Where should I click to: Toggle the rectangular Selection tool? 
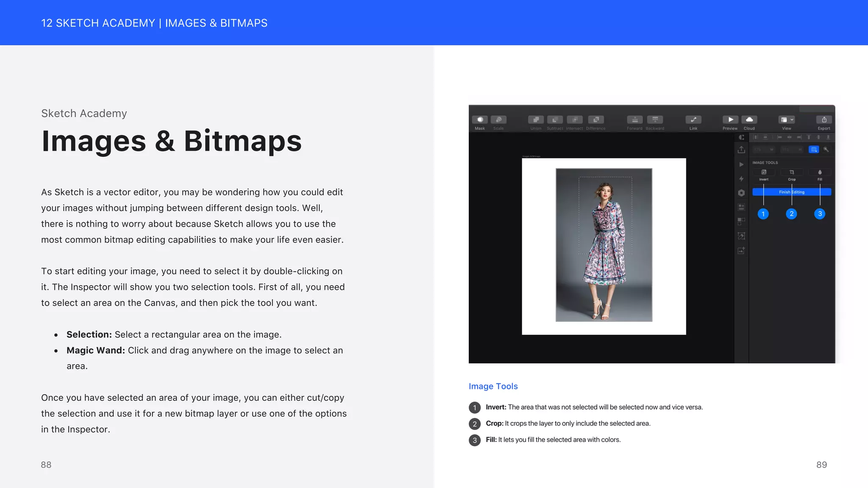(814, 150)
